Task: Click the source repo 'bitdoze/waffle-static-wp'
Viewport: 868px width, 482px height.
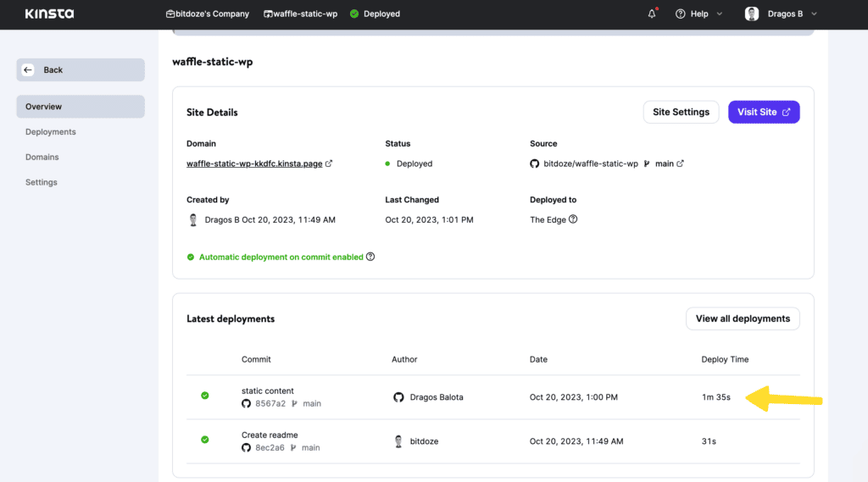Action: 591,163
